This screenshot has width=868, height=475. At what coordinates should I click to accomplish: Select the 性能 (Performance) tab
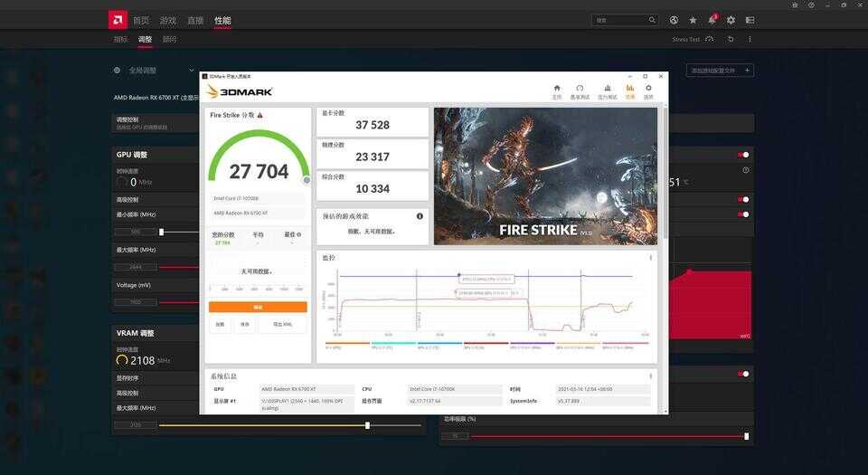pos(222,21)
